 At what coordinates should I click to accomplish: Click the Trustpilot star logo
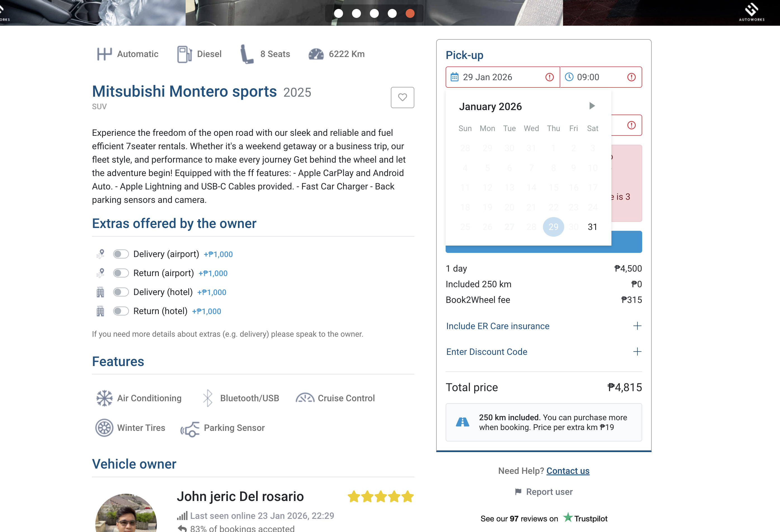tap(568, 517)
